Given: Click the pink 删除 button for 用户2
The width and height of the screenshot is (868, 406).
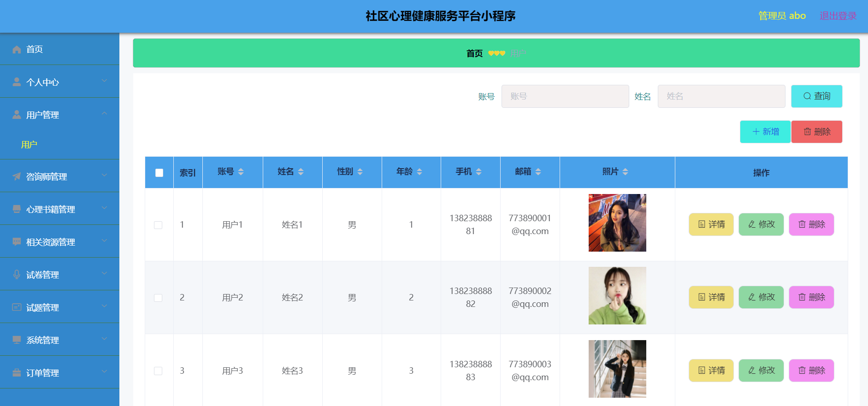Looking at the screenshot, I should [811, 297].
